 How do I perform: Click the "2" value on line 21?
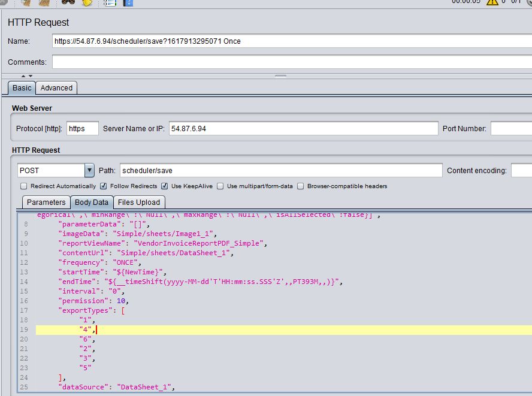pos(87,349)
